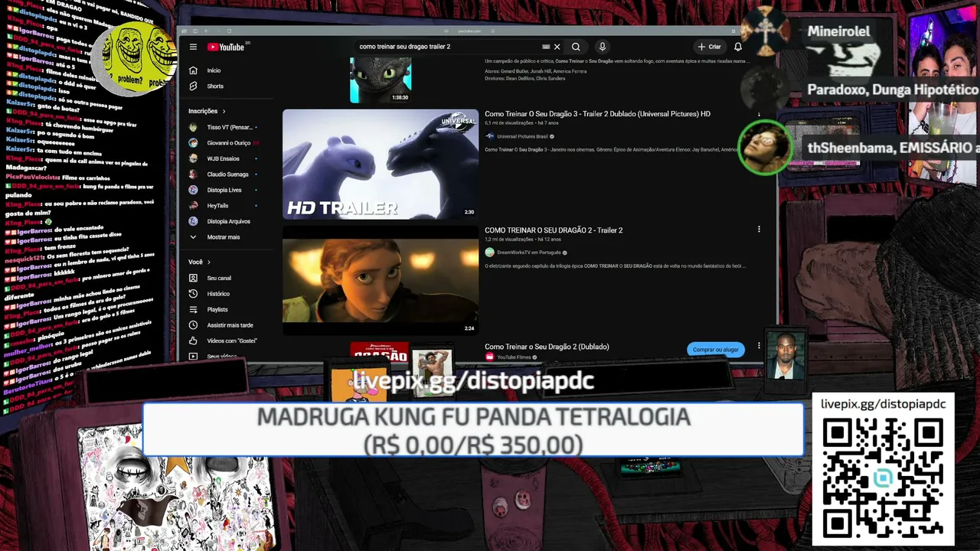Image resolution: width=980 pixels, height=551 pixels.
Task: Visit Universal Pictures Brasil channel link
Action: click(522, 136)
